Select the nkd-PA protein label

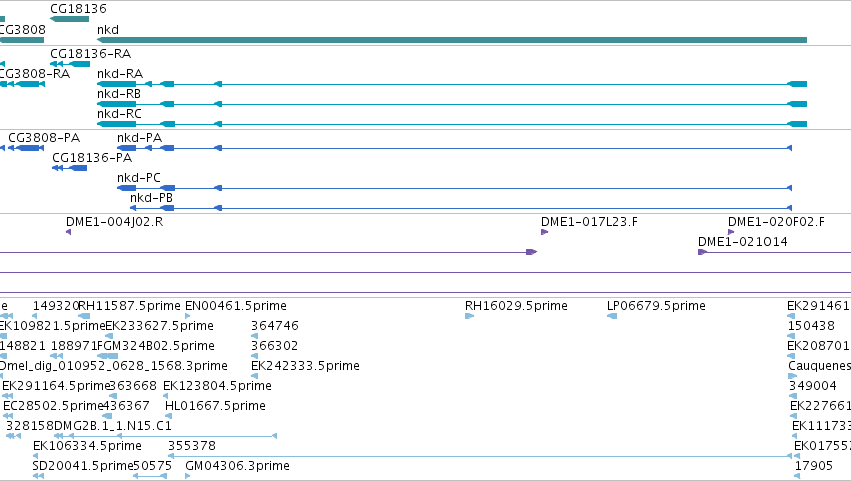(x=139, y=138)
